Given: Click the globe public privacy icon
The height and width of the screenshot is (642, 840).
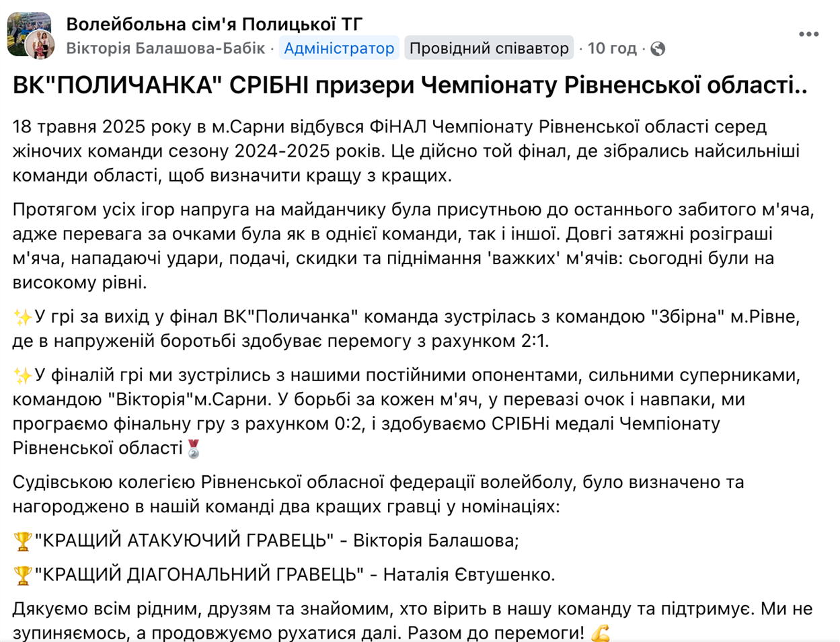Looking at the screenshot, I should pyautogui.click(x=658, y=48).
